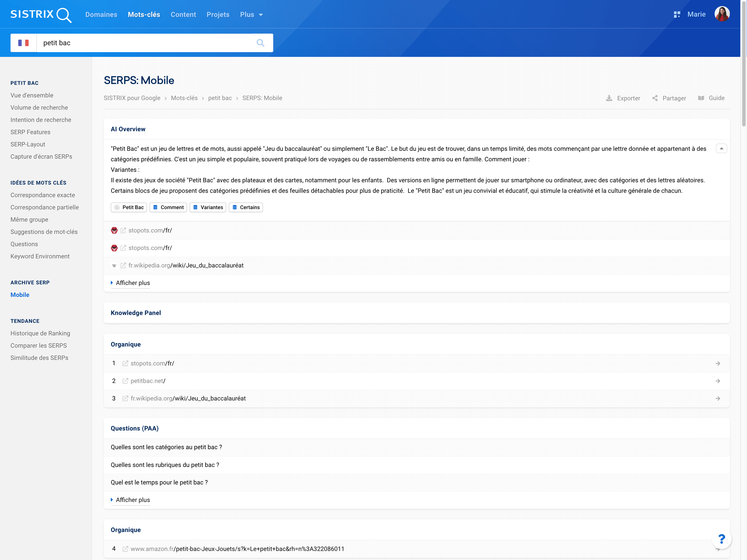This screenshot has height=560, width=747.
Task: Click arrow at right of petitbac.net row
Action: click(x=718, y=381)
